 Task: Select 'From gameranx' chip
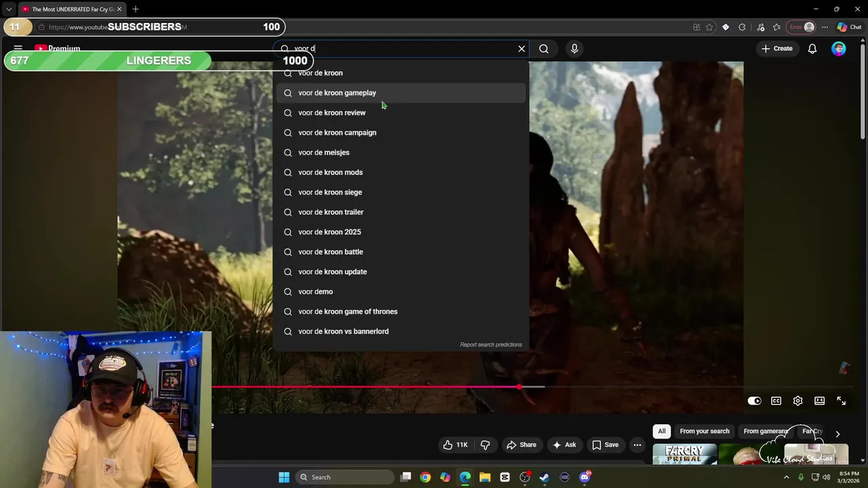(766, 431)
